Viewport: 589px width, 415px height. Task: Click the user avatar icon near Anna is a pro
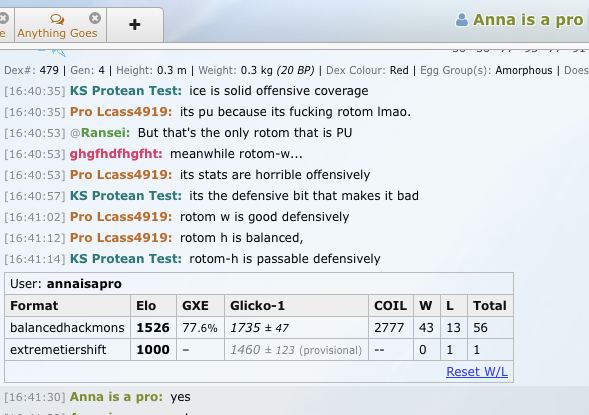[462, 20]
